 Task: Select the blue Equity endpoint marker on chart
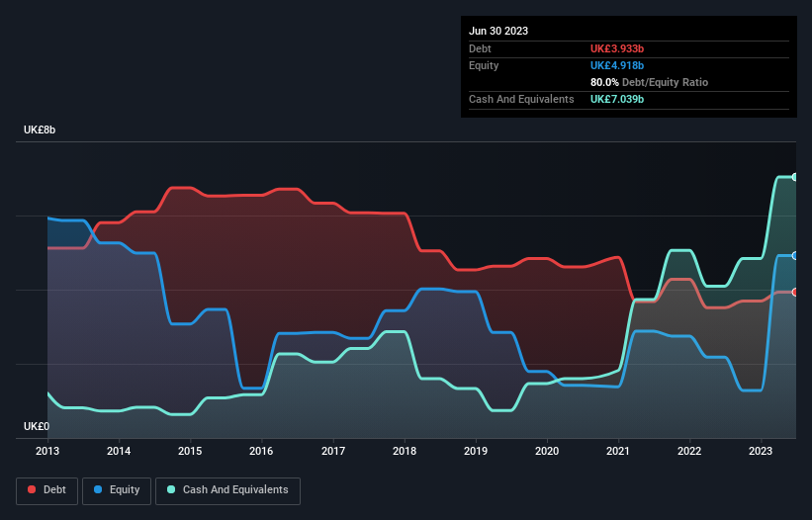(x=795, y=256)
